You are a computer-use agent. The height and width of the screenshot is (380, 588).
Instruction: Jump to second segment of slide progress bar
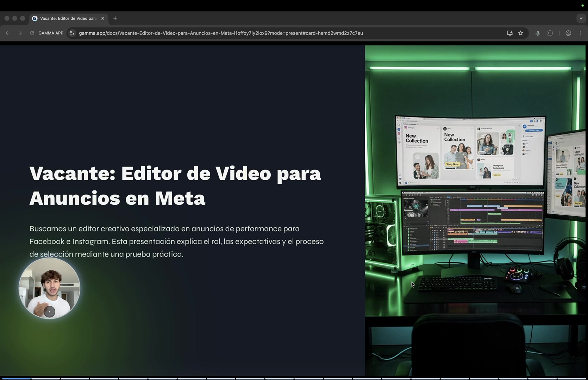coord(45,379)
